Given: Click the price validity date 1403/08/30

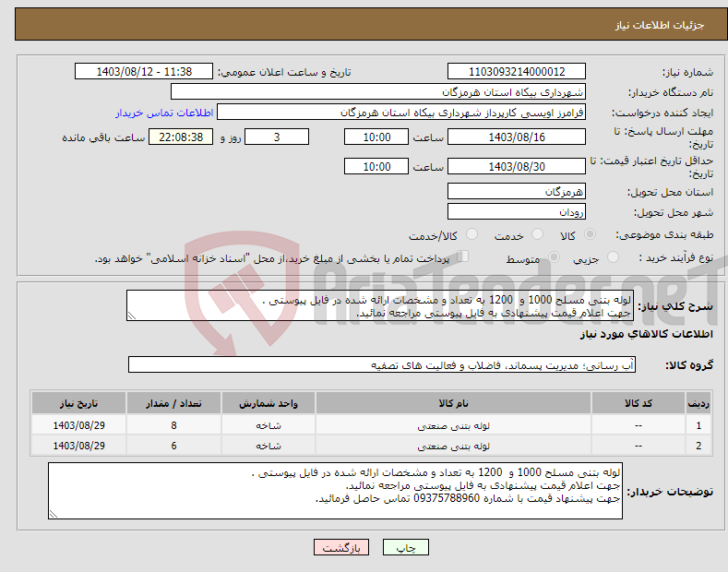Looking at the screenshot, I should (x=517, y=166).
